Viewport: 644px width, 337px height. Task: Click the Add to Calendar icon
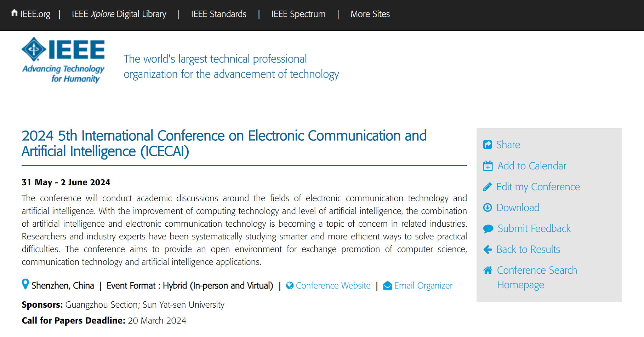tap(488, 165)
